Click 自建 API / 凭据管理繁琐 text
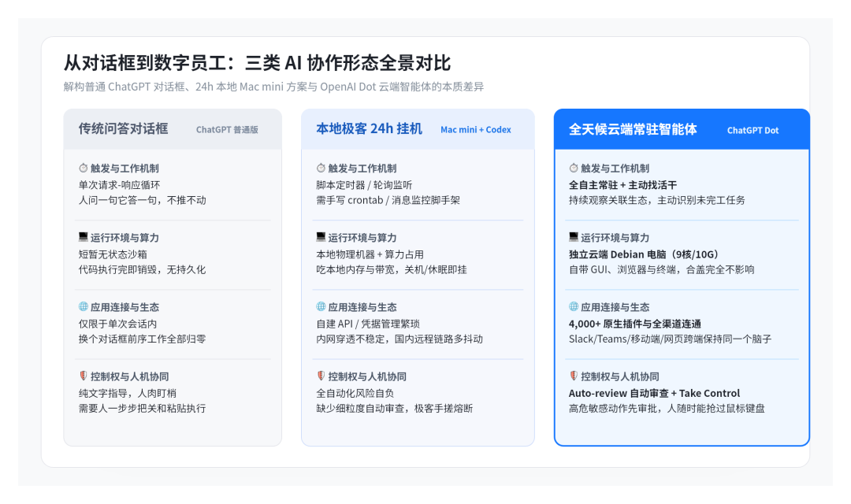 click(x=368, y=324)
